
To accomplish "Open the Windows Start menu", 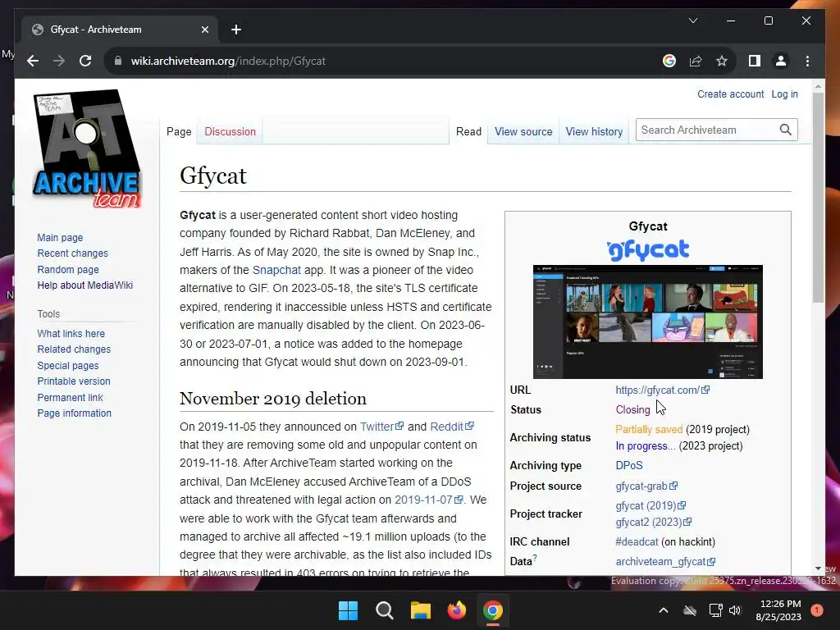I will pyautogui.click(x=348, y=610).
